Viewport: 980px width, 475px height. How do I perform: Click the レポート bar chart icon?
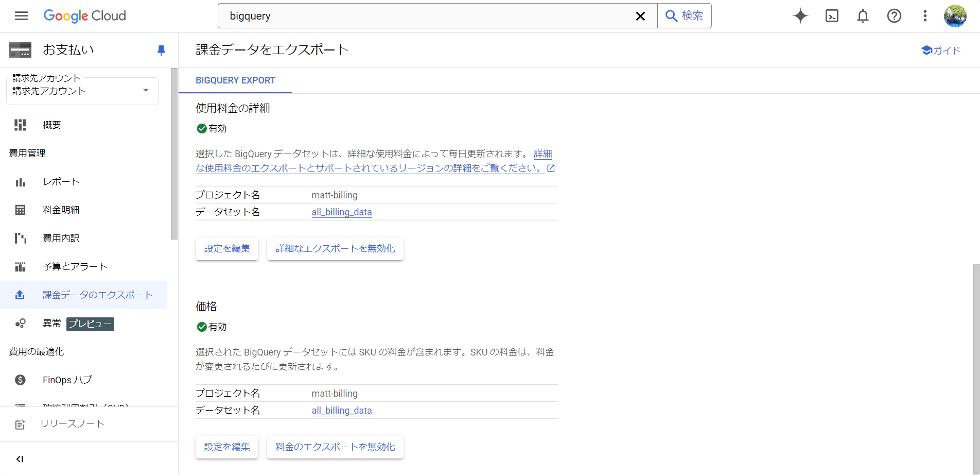[x=20, y=182]
